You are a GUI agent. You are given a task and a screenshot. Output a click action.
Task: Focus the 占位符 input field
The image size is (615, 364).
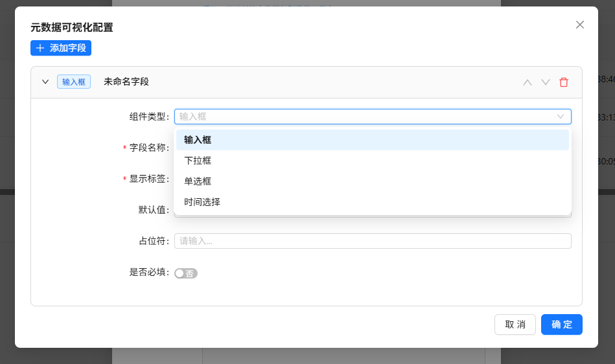tap(372, 241)
